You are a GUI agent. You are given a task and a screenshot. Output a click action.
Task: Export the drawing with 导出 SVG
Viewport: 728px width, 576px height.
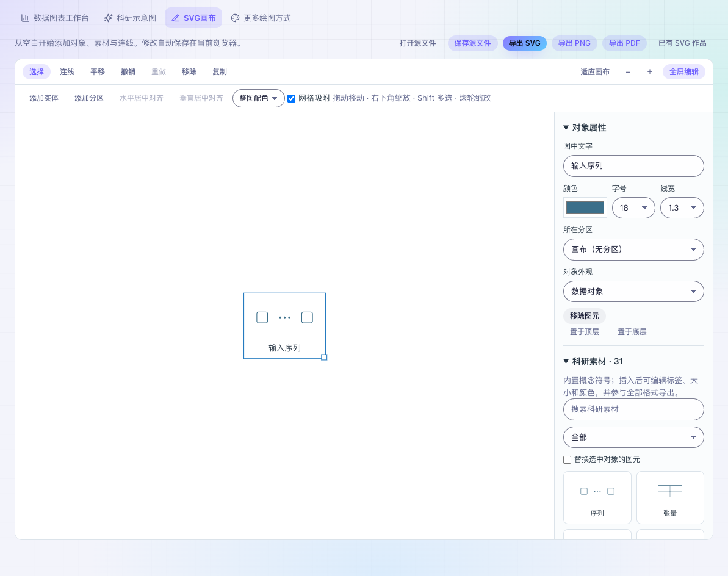pos(525,43)
